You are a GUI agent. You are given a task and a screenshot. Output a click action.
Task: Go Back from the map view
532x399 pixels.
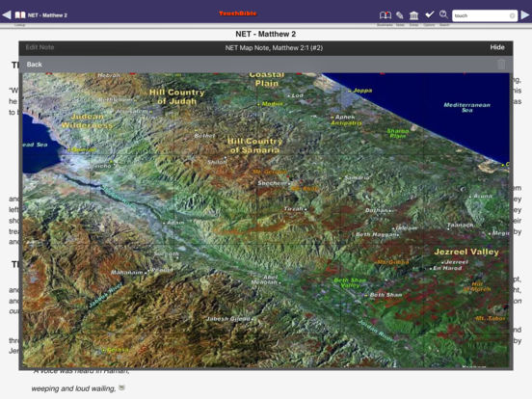[35, 65]
